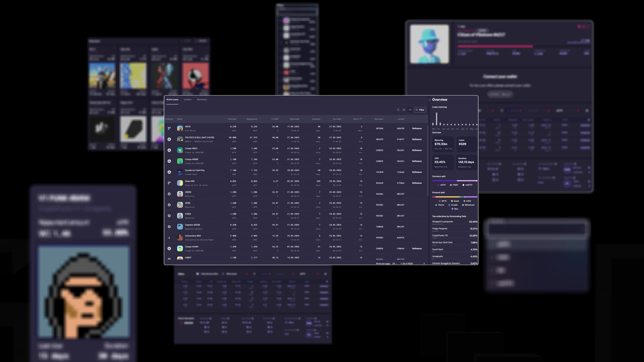The width and height of the screenshot is (644, 362).
Task: Open Glass #99 asset thumbnail
Action: [180, 183]
